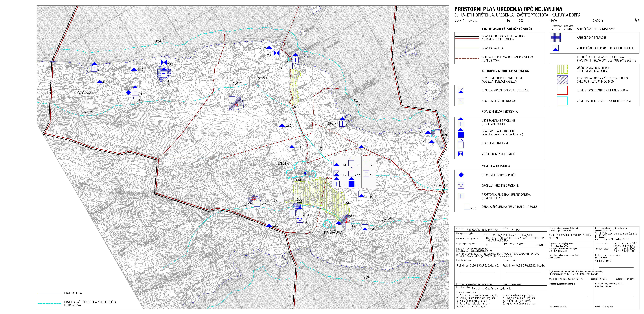Click the JANJINA settlement label on map
The height and width of the screenshot is (314, 644).
click(283, 163)
